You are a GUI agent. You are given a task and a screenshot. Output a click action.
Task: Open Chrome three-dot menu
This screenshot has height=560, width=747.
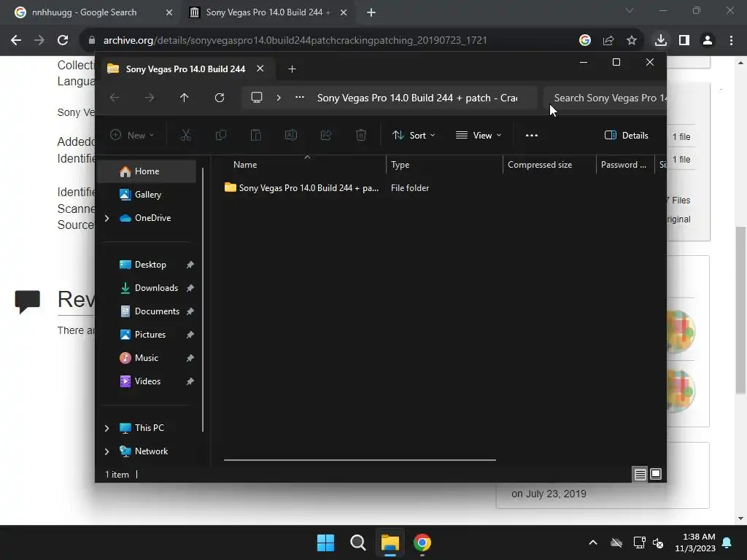coord(731,41)
